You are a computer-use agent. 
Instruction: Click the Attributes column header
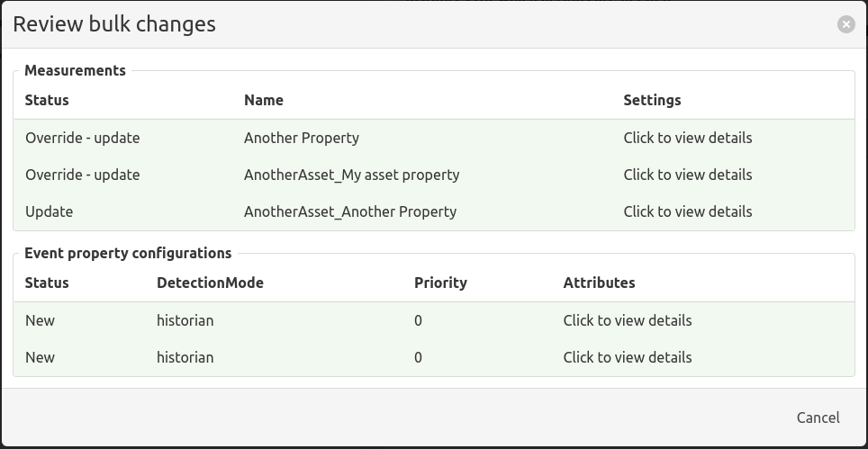(599, 283)
